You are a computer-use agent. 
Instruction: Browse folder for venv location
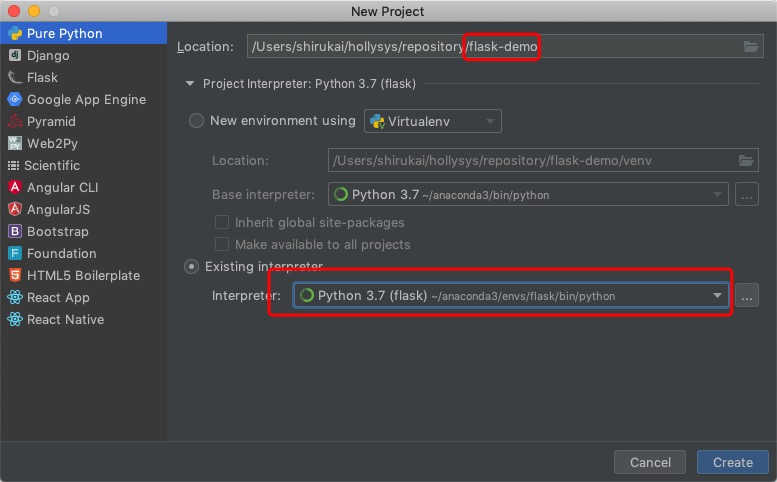point(746,161)
